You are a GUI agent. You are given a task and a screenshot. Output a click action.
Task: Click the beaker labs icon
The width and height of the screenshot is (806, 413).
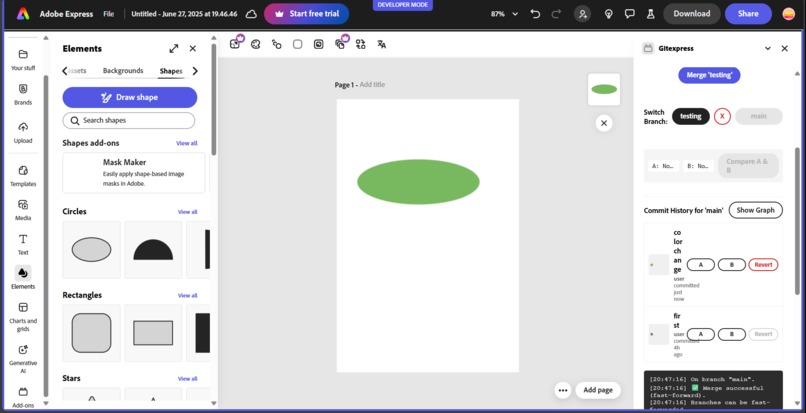(x=650, y=14)
